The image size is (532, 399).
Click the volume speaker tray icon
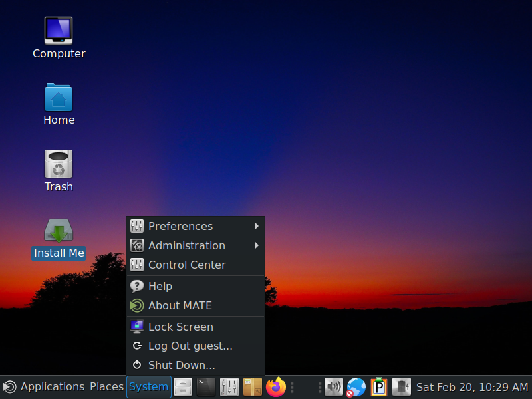tap(334, 387)
